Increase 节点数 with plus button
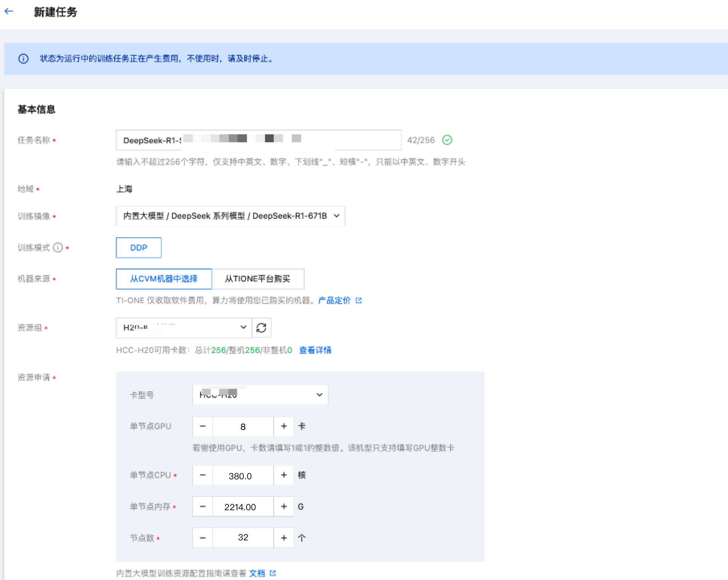 click(284, 537)
